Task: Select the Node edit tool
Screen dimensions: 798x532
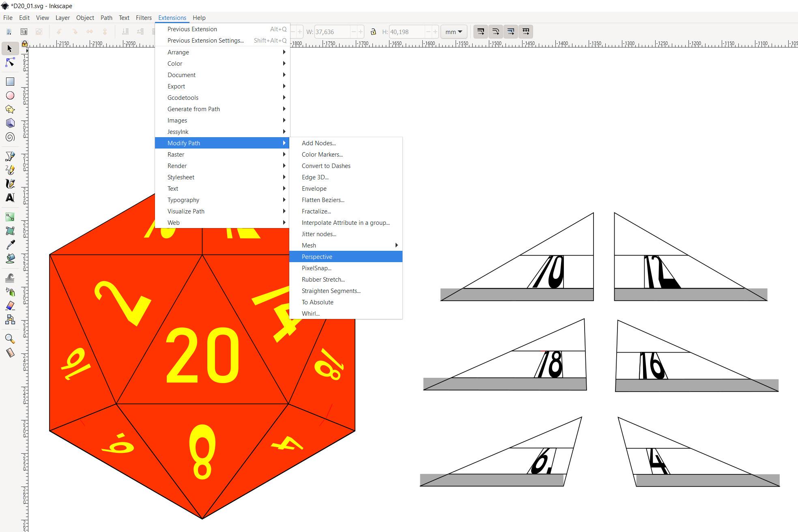Action: (x=10, y=62)
